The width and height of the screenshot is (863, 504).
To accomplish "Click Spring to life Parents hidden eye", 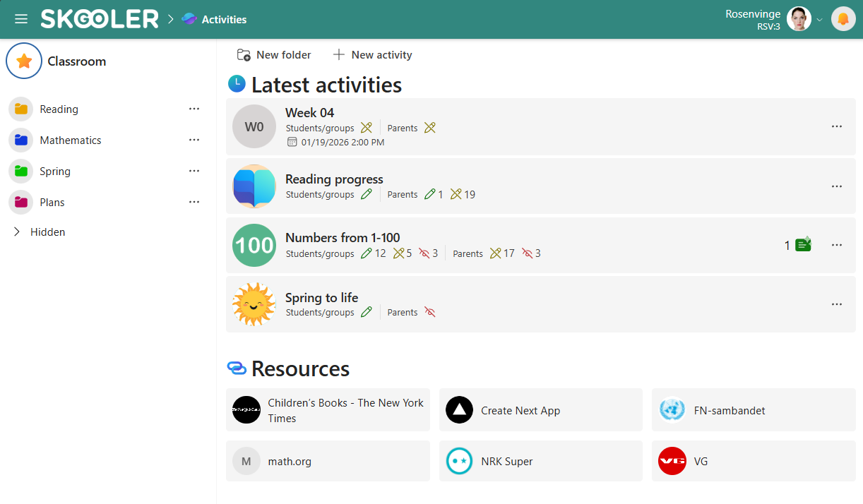I will pos(430,313).
